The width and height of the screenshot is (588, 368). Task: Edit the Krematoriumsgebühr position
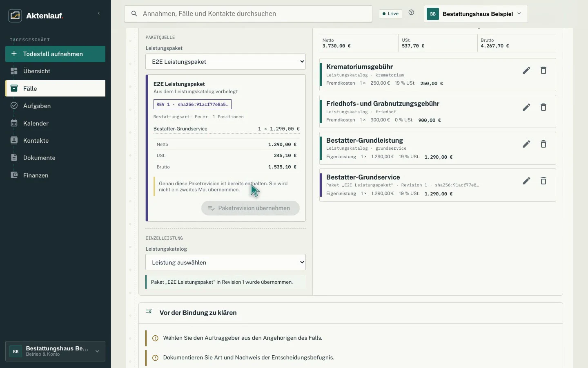pyautogui.click(x=527, y=71)
